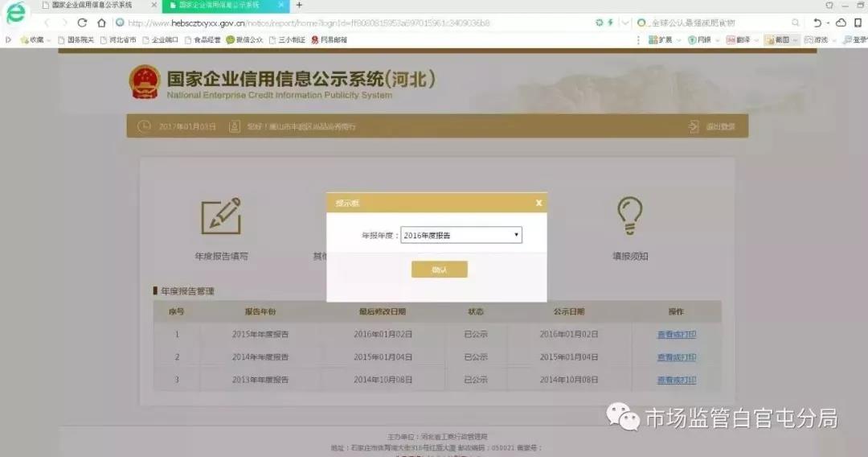Click the 填报须知 lightbulb icon

[629, 216]
